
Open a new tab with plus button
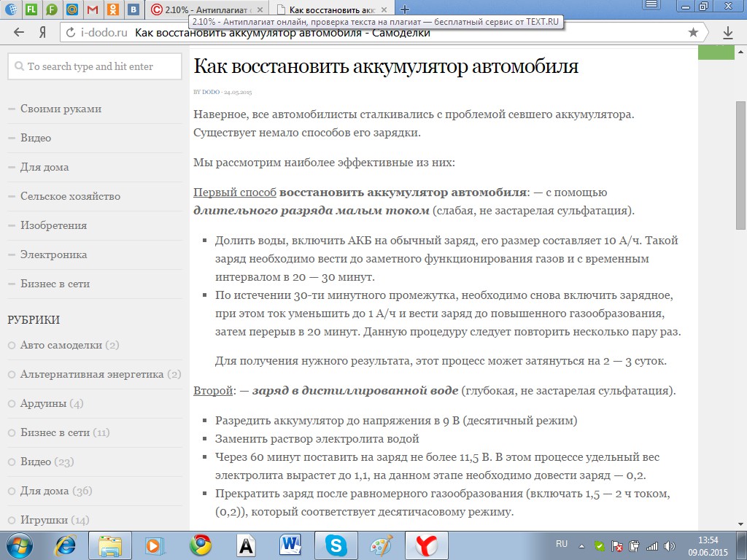tap(404, 9)
